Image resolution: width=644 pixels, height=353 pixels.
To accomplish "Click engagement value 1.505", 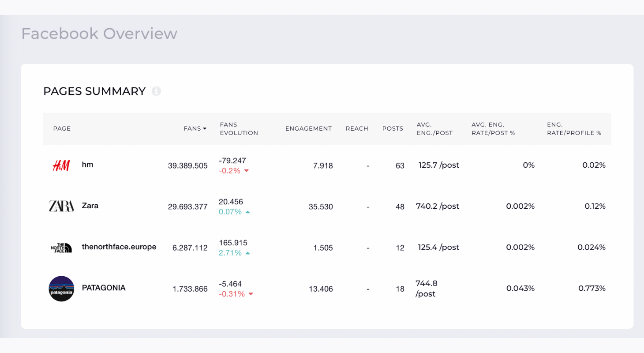I will click(323, 248).
